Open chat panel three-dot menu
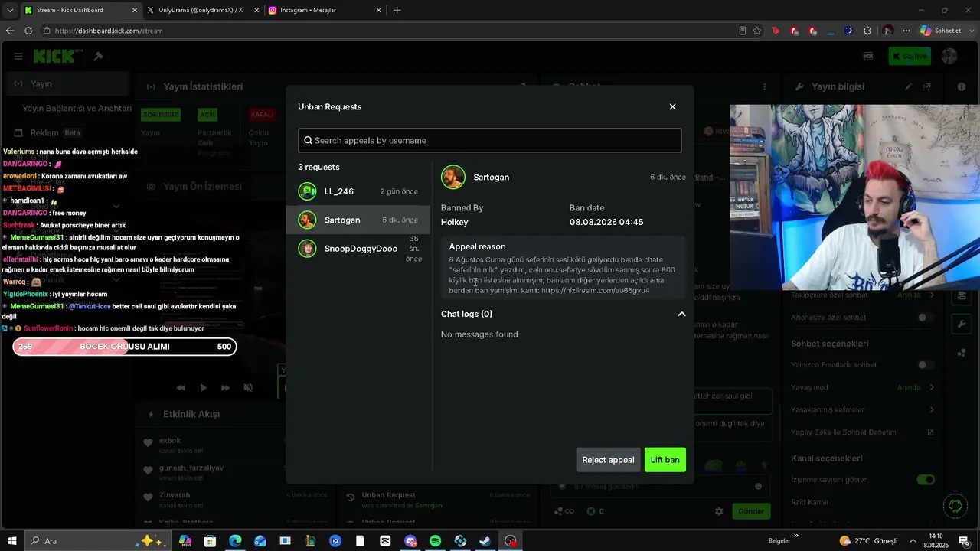The height and width of the screenshot is (551, 980). click(x=764, y=86)
